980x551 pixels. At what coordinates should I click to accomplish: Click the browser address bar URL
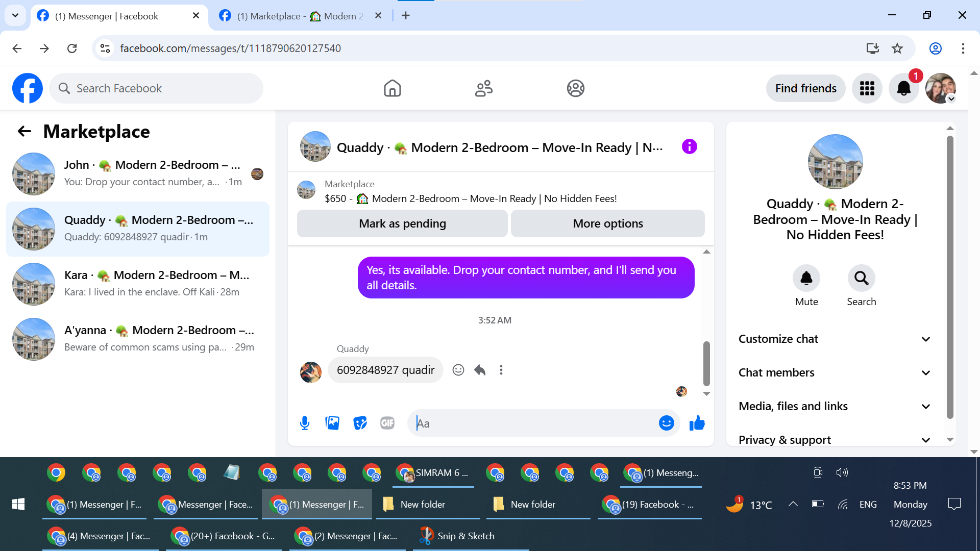point(231,48)
